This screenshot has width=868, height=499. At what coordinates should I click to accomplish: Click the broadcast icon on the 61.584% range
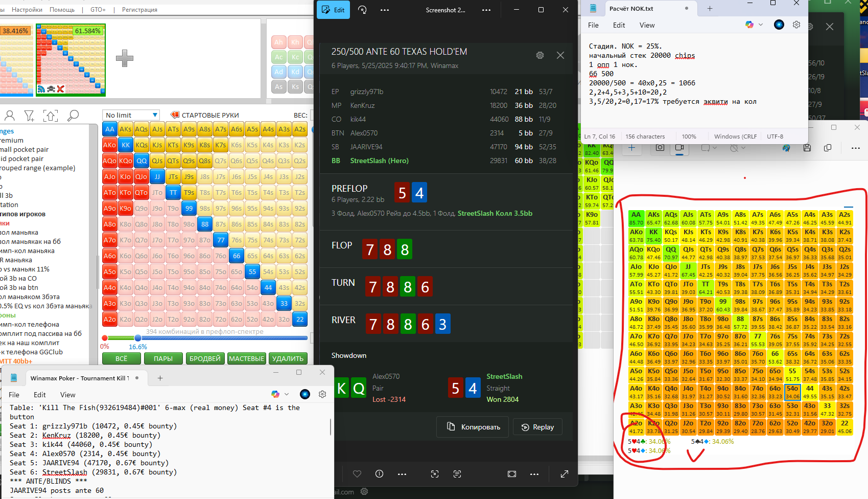tap(41, 89)
